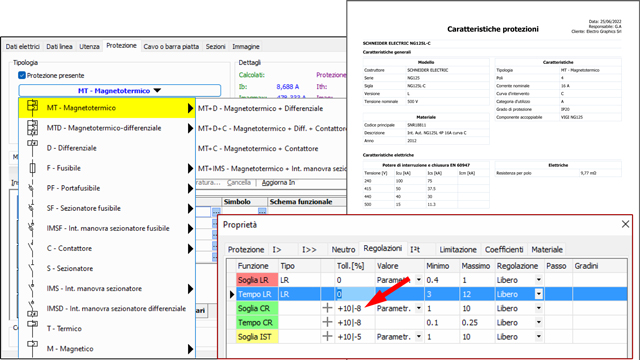Expand the MT - Magnetotermico submenu arrow
640x360 pixels.
190,108
